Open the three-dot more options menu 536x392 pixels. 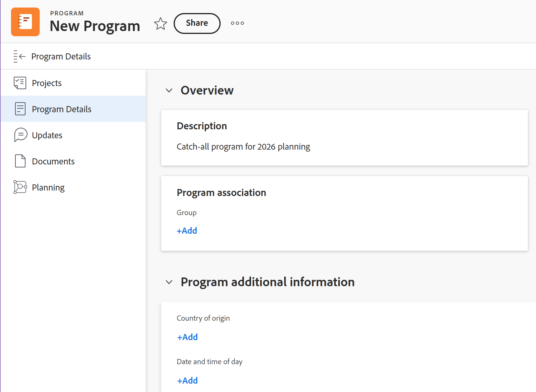click(237, 23)
